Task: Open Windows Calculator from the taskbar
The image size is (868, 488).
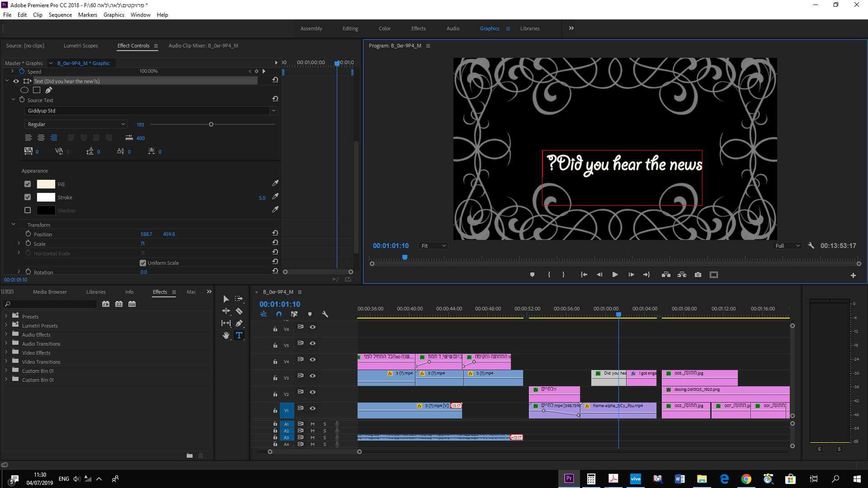Action: 591,479
